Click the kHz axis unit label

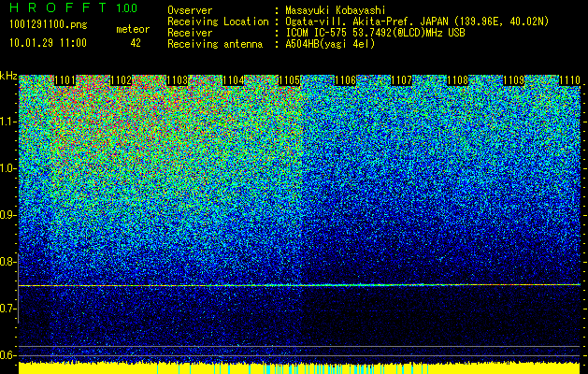pyautogui.click(x=8, y=76)
